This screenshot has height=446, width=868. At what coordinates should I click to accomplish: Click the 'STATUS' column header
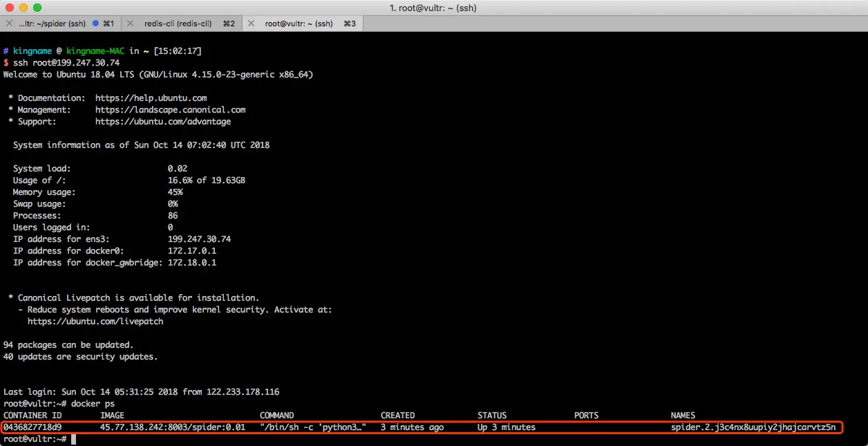pyautogui.click(x=492, y=416)
